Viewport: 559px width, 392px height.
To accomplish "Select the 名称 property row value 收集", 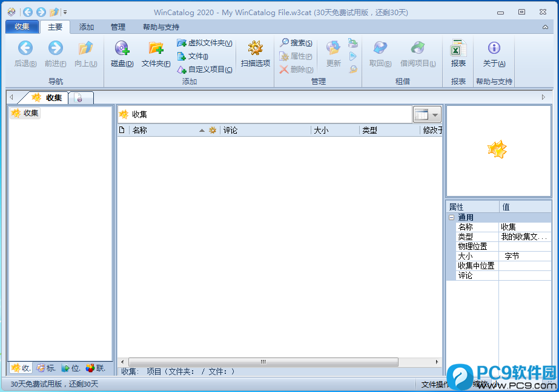I will tap(524, 227).
